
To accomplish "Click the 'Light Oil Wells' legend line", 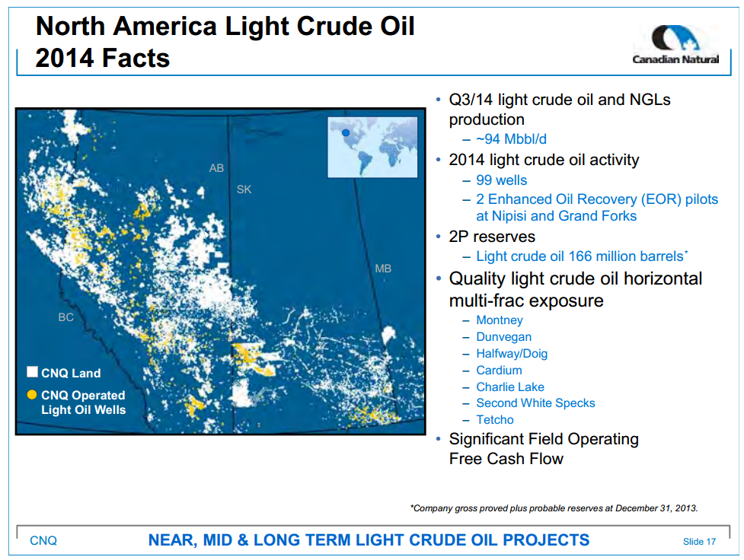I will 84,409.
